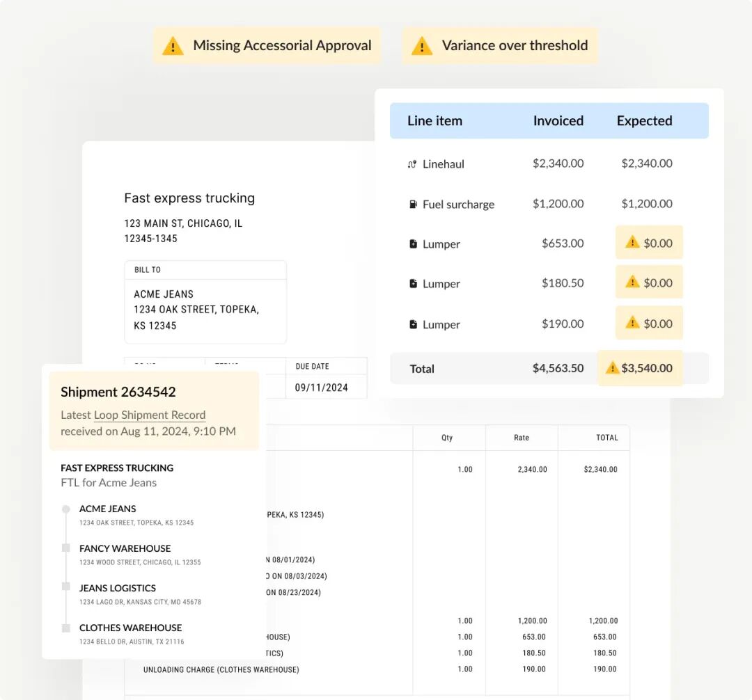Select the Line item column header

click(x=434, y=121)
